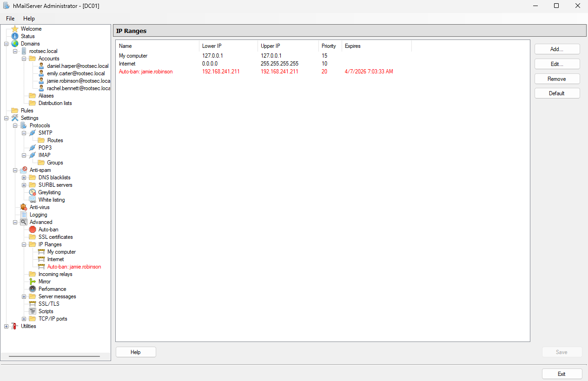Select the Status info icon
The image size is (588, 381).
click(x=15, y=36)
